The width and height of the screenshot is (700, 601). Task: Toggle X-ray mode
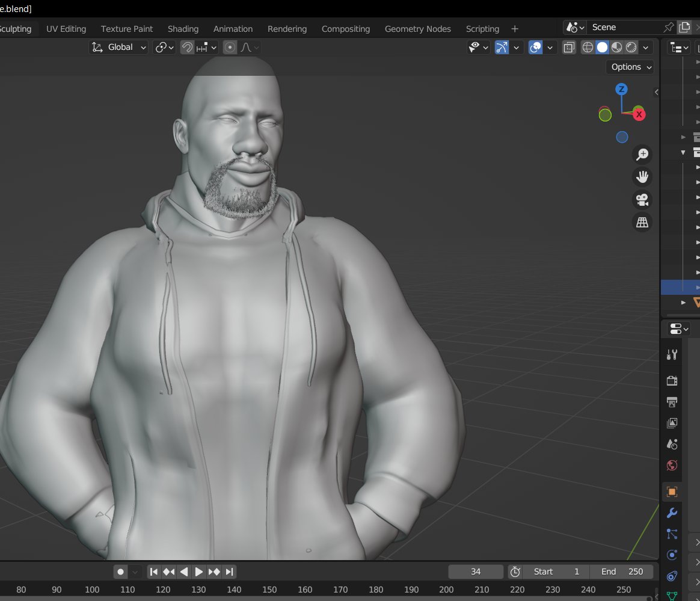point(569,48)
